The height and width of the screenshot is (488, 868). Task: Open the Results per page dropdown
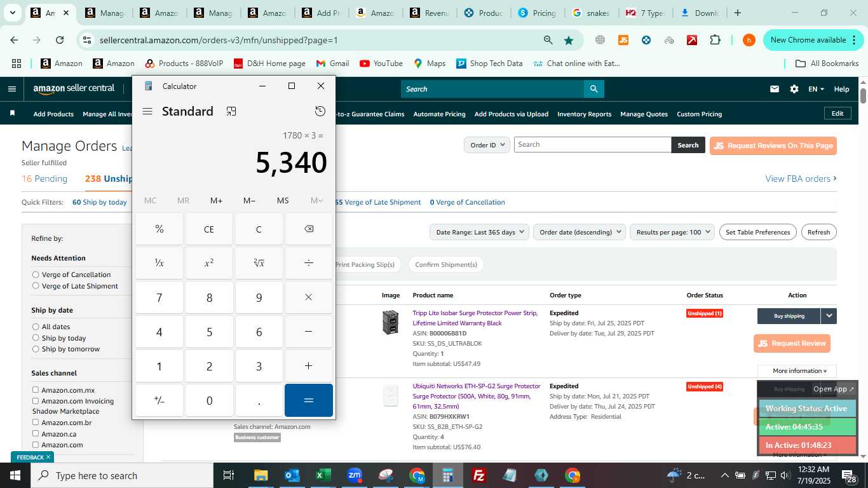[672, 232]
